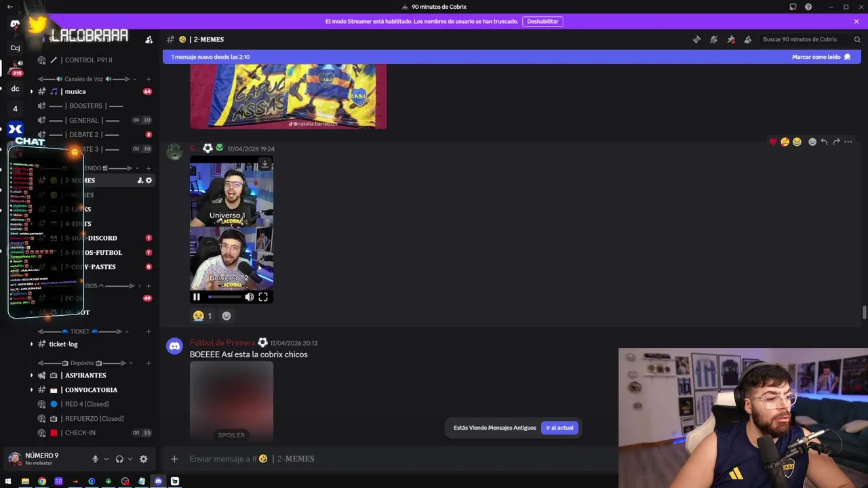Open attachment plus button in message bar
Screen dimensions: 868x488
pyautogui.click(x=174, y=459)
